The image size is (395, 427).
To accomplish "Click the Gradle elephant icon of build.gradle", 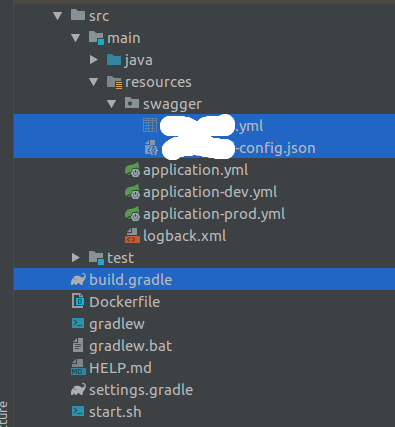I will coord(78,280).
